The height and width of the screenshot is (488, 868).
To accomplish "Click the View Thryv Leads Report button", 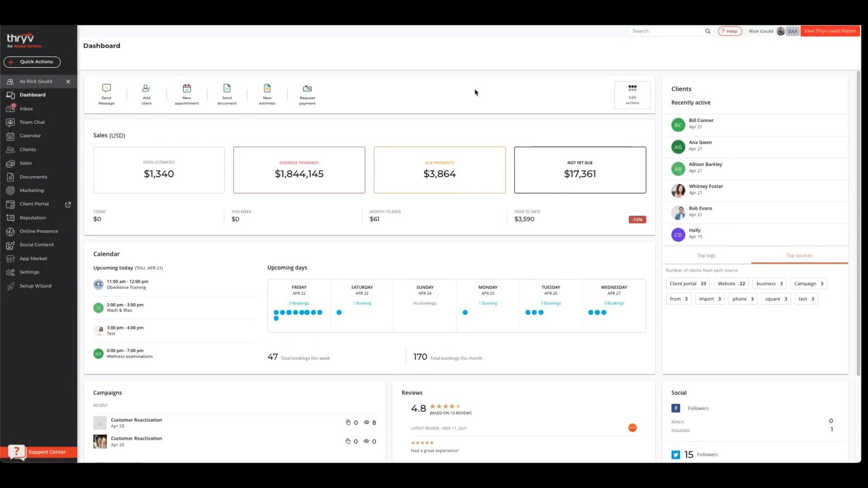I will click(829, 31).
